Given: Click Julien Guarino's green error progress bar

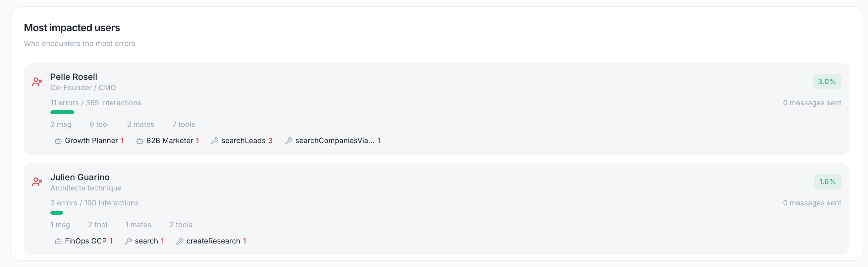Looking at the screenshot, I should [x=57, y=213].
